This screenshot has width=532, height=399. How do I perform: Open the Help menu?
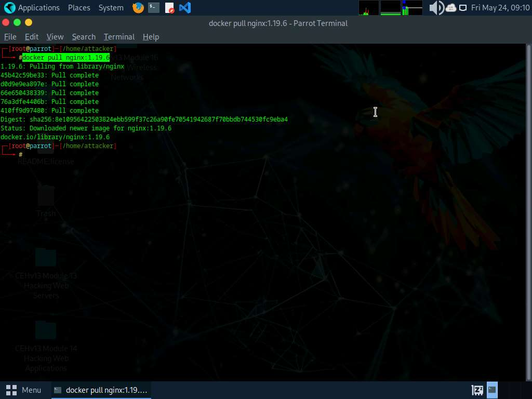(151, 37)
